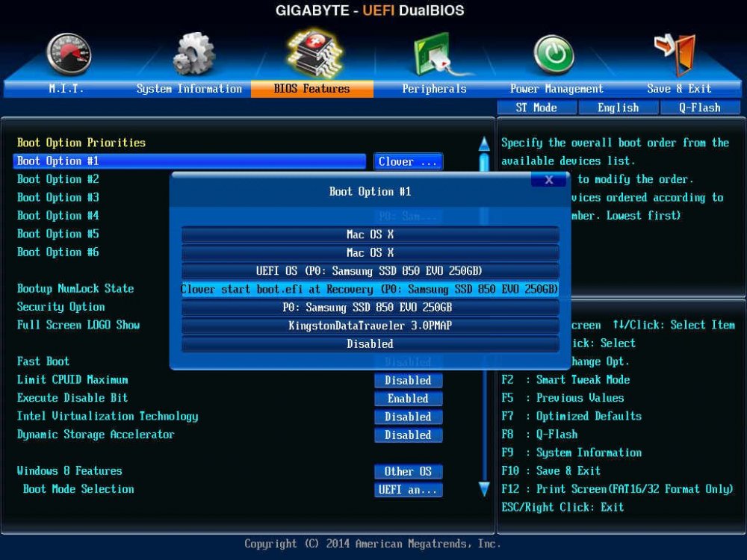Click the F5 Previous Values help line
The height and width of the screenshot is (560, 747).
[x=562, y=398]
